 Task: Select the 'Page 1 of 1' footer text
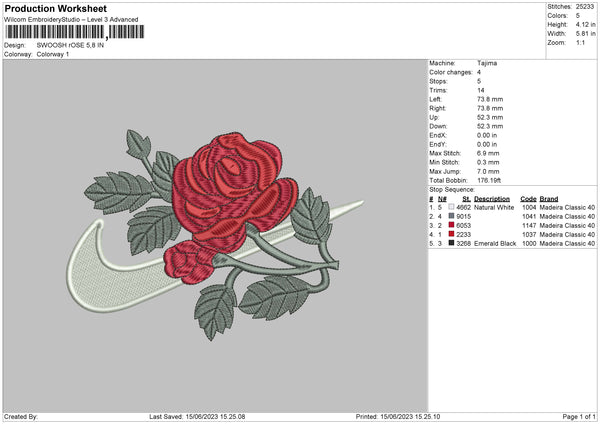pos(579,416)
